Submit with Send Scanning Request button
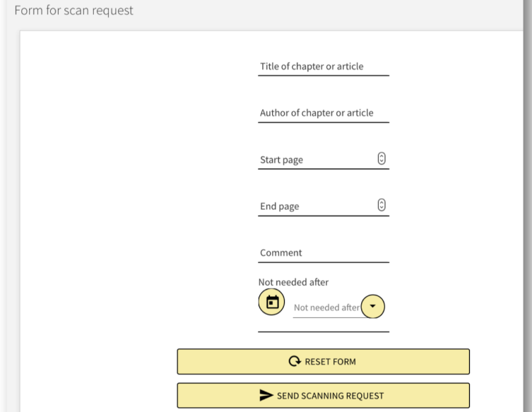532x412 pixels. [x=324, y=395]
